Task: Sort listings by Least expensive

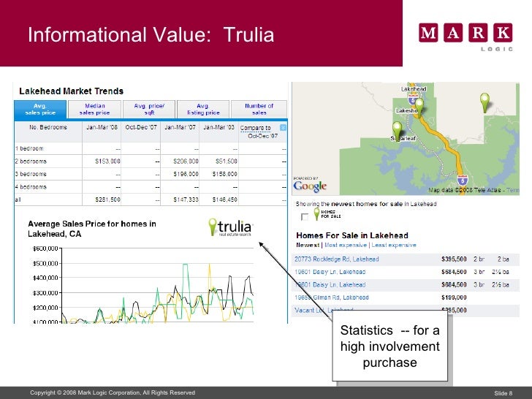Action: coord(394,245)
